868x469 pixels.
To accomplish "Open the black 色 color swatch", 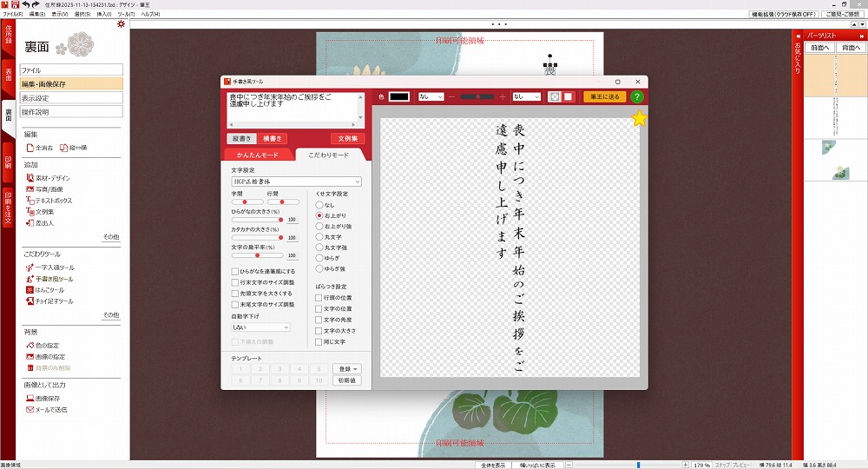I will click(x=399, y=97).
